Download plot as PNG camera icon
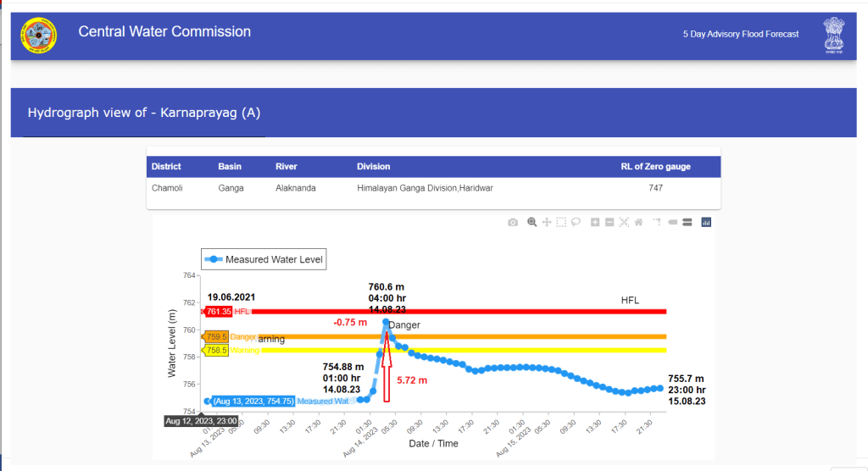The height and width of the screenshot is (471, 868). [513, 222]
